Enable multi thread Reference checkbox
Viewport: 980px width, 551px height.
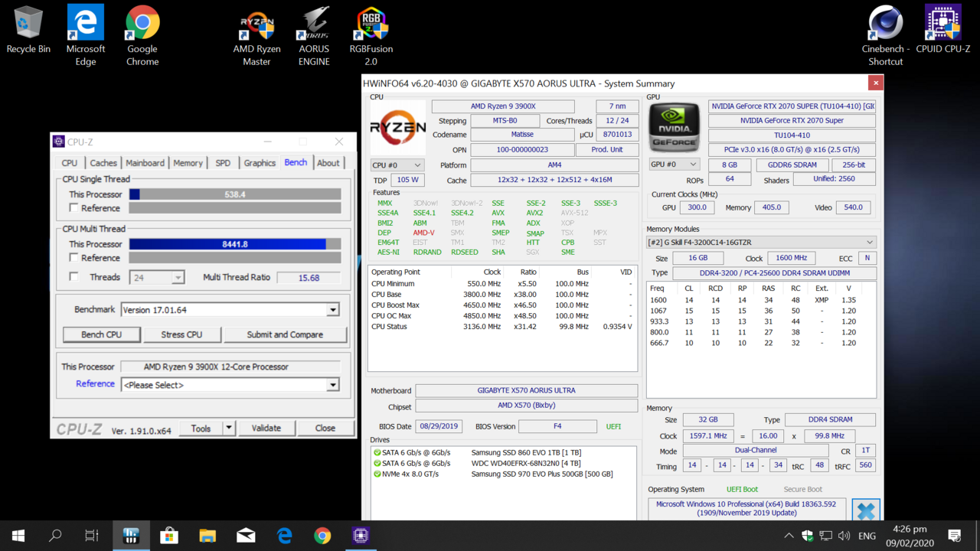click(74, 258)
